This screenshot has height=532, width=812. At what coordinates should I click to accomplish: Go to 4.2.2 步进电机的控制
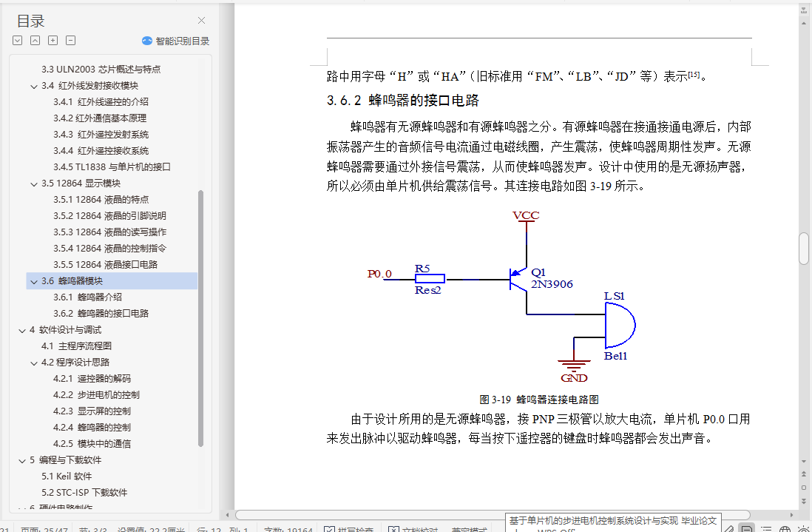[x=96, y=394]
